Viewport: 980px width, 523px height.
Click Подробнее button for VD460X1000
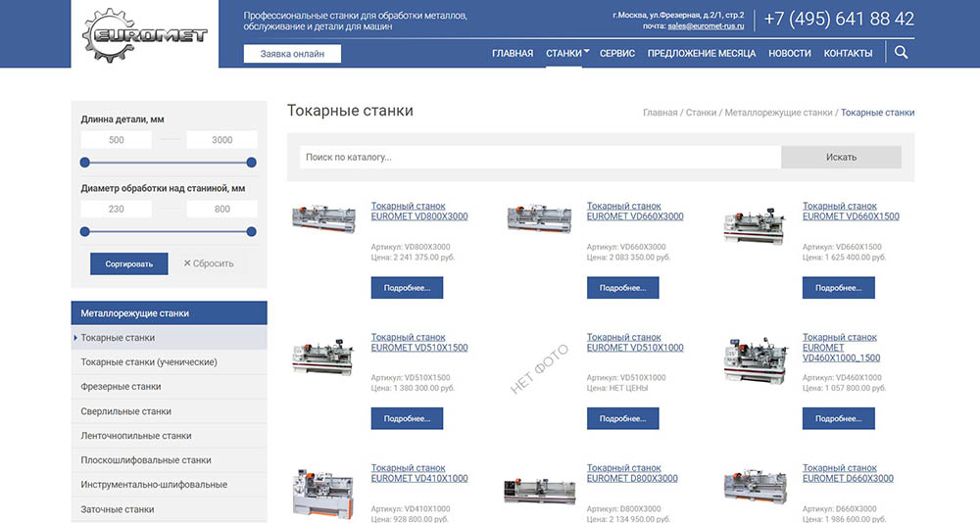(838, 418)
